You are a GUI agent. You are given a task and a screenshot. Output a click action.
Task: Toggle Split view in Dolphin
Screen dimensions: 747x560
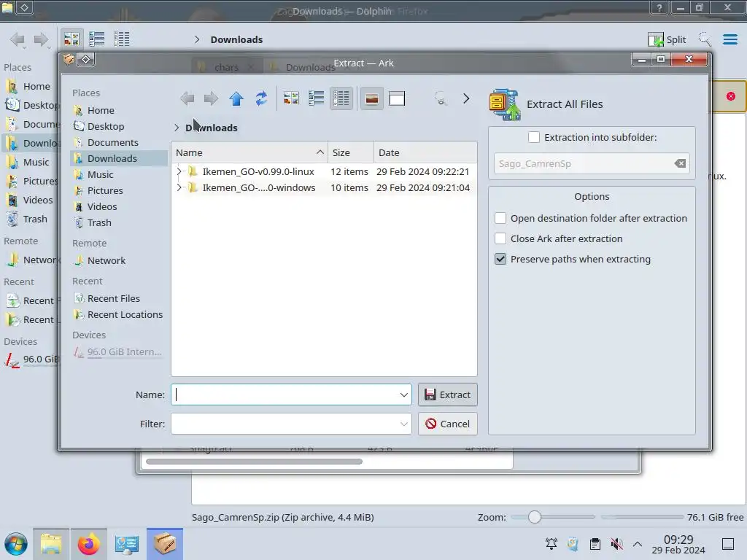667,39
